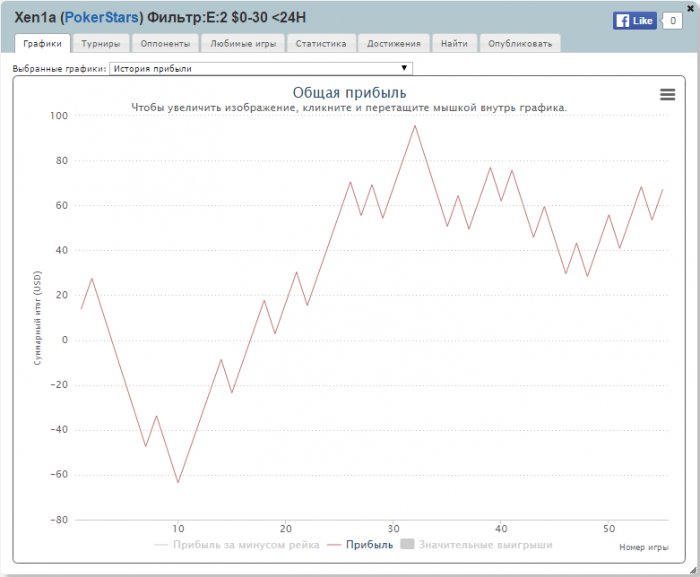The image size is (700, 577).
Task: Open the Достижения tab
Action: (394, 44)
